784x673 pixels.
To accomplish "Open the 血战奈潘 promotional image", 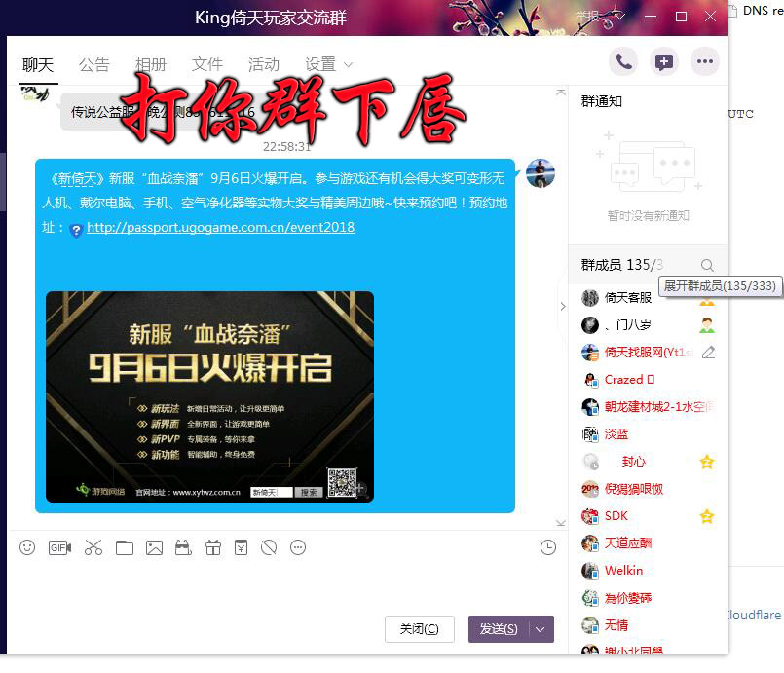I will [209, 395].
